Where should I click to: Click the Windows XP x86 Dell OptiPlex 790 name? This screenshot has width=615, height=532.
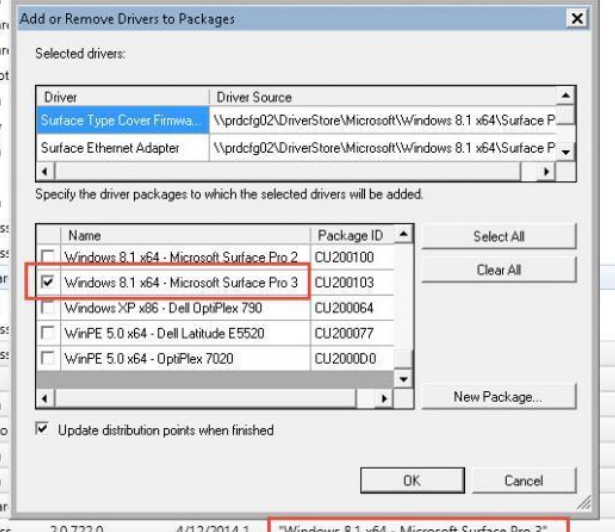click(163, 308)
